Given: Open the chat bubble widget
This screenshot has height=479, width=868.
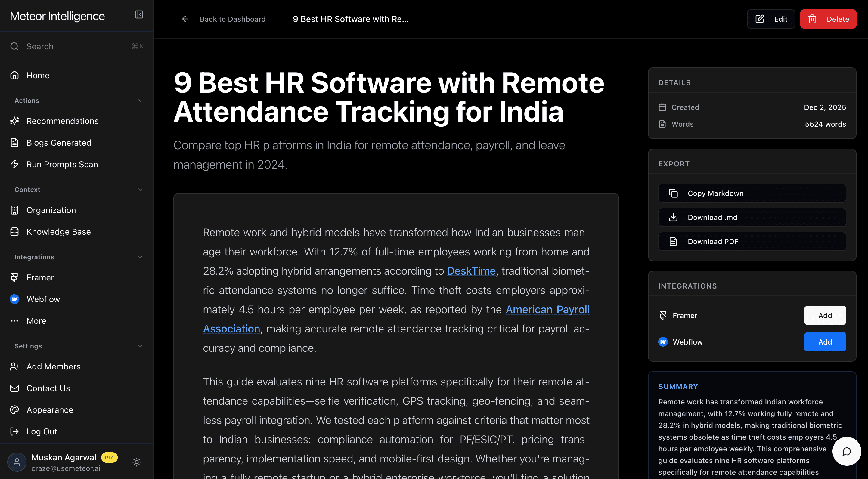Looking at the screenshot, I should 846,451.
